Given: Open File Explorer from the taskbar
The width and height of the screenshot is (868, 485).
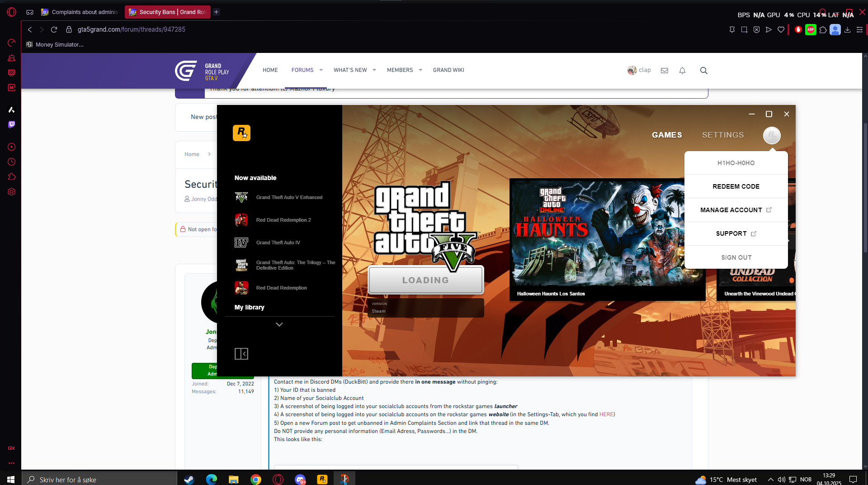Looking at the screenshot, I should 233,480.
